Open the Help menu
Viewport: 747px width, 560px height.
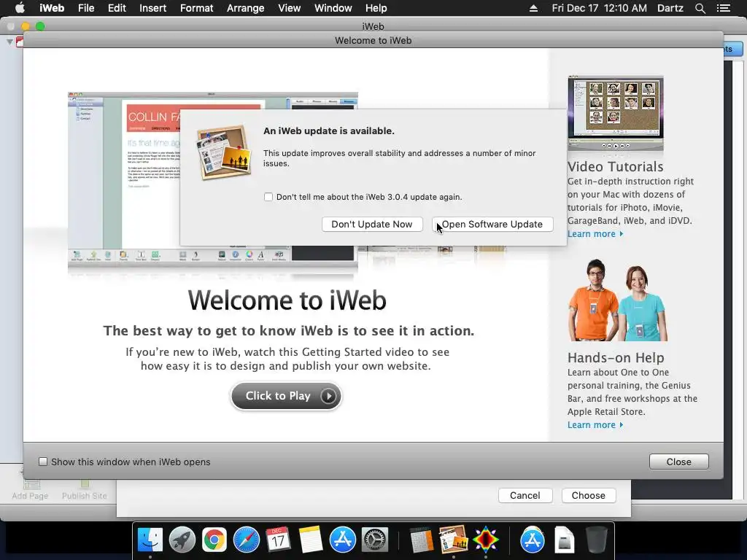376,8
